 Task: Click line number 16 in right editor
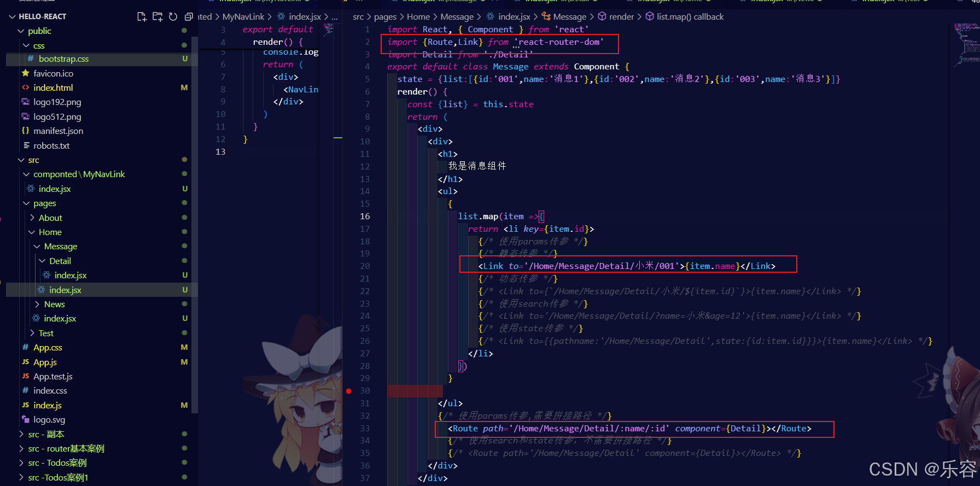tap(365, 216)
